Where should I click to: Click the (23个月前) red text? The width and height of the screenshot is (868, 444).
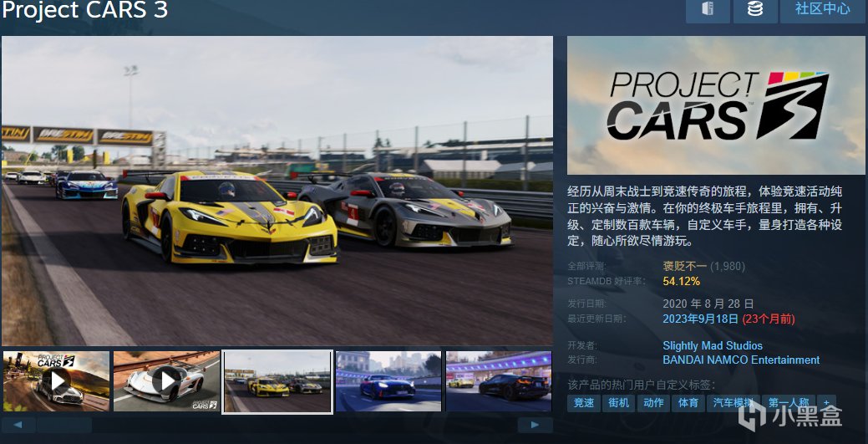769,319
